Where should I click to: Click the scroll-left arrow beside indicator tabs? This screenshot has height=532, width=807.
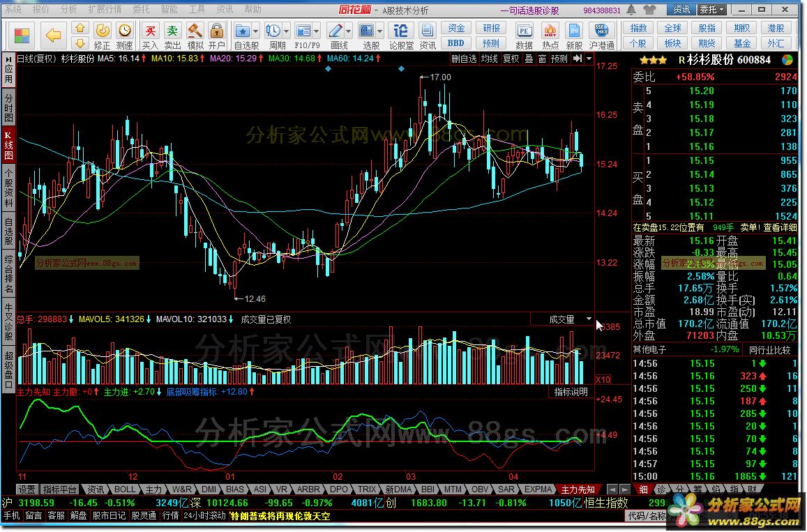pos(612,489)
